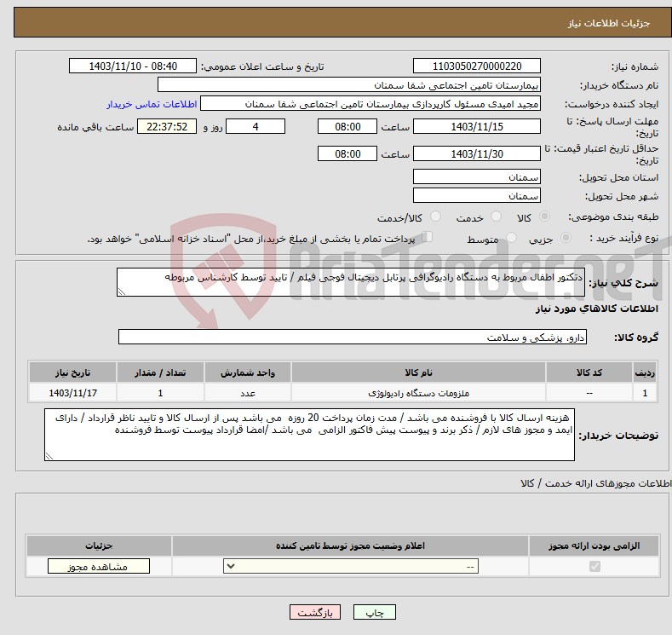The image size is (672, 635).
Task: Select the کالا radio button
Action: point(545,218)
